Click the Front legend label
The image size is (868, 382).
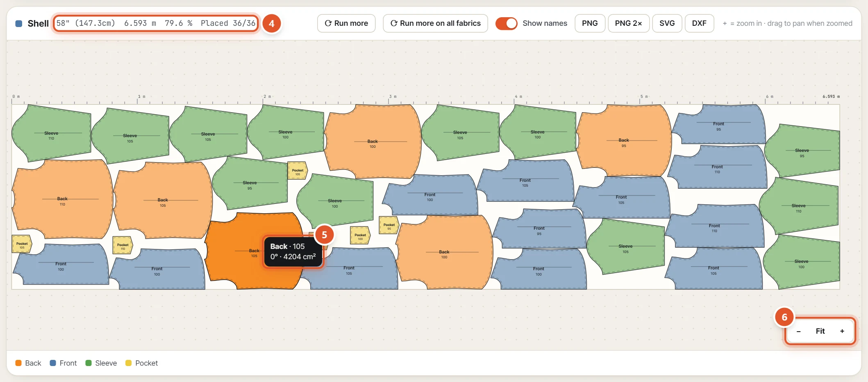click(x=68, y=363)
